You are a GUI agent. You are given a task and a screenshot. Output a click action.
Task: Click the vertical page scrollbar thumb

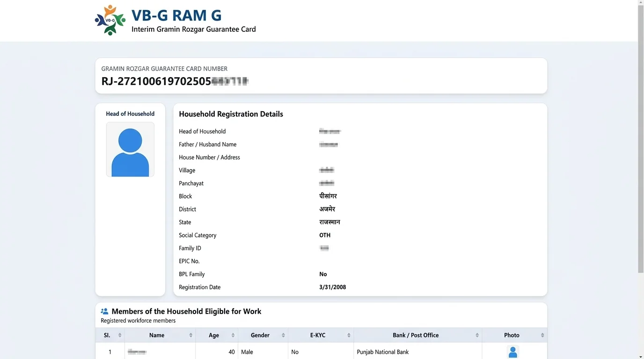tap(641, 139)
